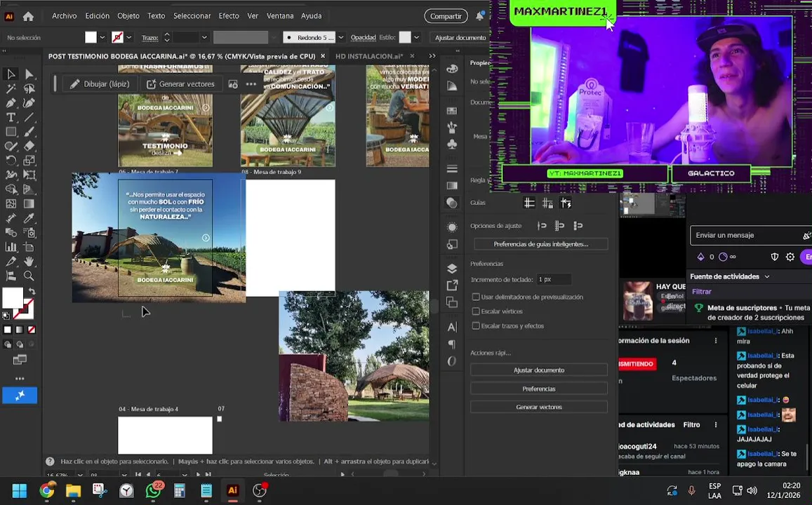
Task: Switch to HD INSTALACION.ai tab
Action: (x=368, y=56)
